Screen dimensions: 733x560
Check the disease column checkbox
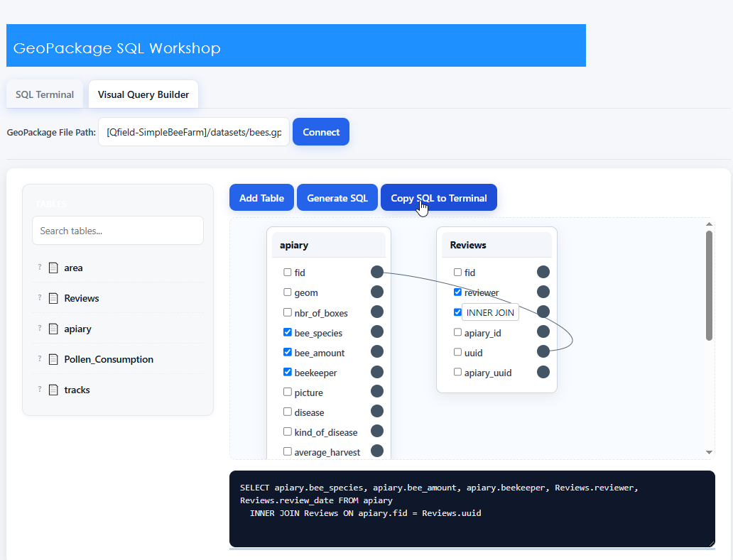[x=288, y=412]
